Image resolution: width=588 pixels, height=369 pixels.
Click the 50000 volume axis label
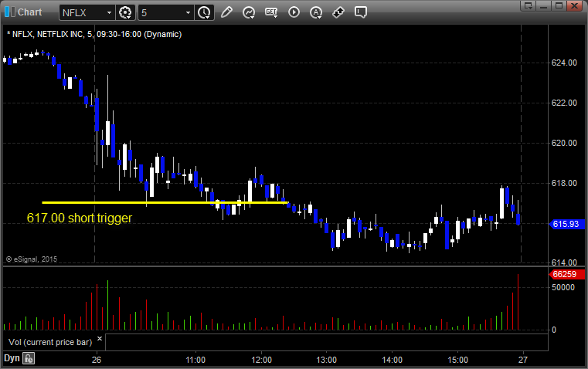[x=563, y=287]
